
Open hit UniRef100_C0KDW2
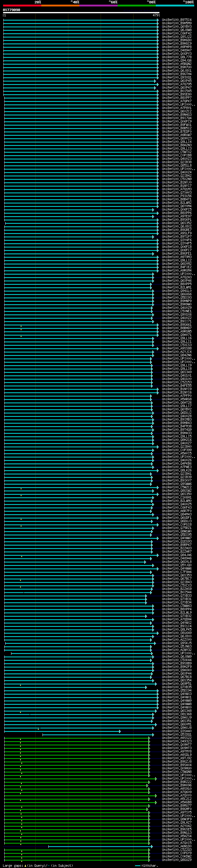pyautogui.click(x=176, y=856)
